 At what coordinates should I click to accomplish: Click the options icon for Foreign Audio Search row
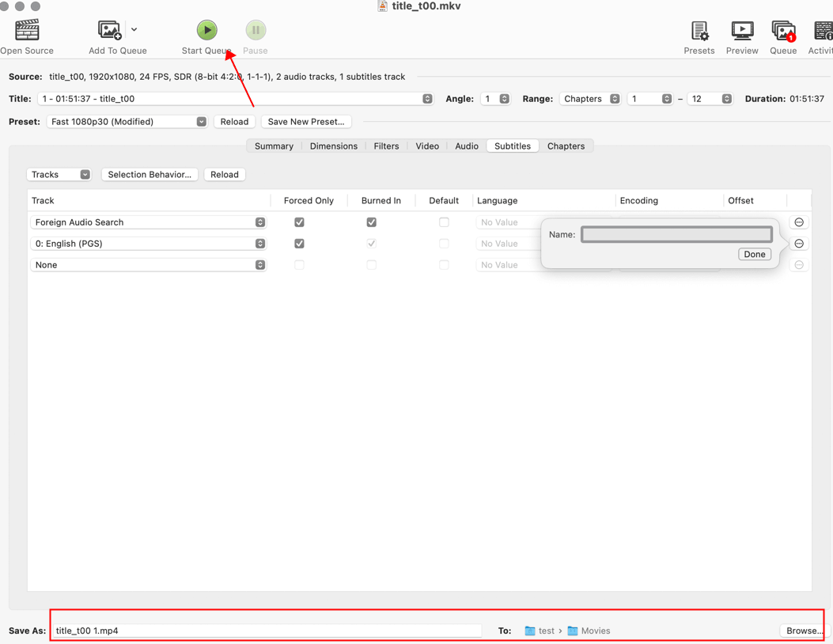pyautogui.click(x=799, y=222)
